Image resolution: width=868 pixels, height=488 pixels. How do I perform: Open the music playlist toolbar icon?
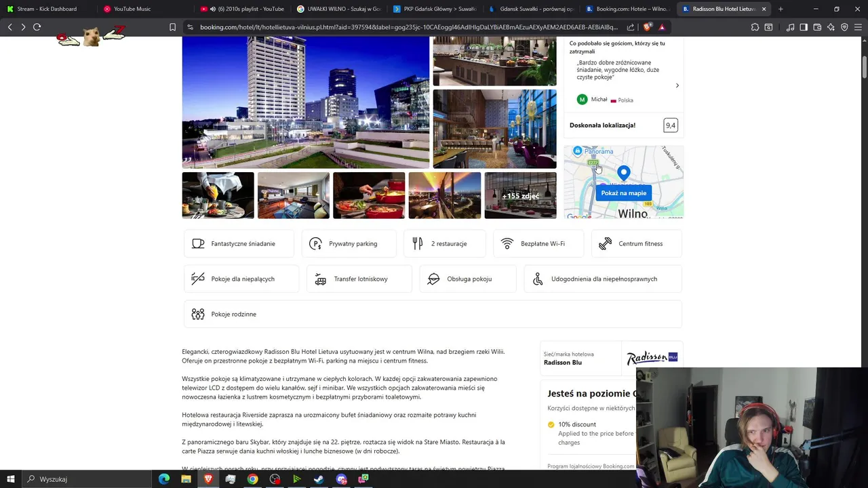click(x=790, y=27)
